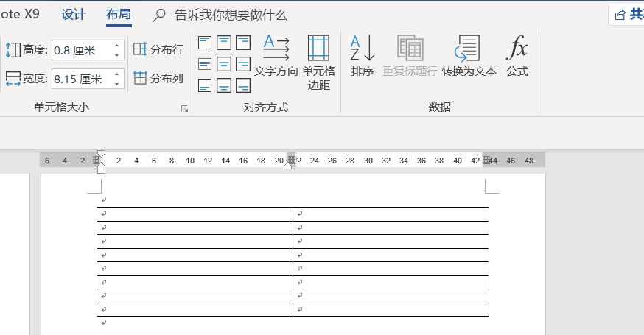The height and width of the screenshot is (335, 644).
Task: Expand the Cell Size (单元格大小) dialog launcher
Action: pyautogui.click(x=184, y=108)
